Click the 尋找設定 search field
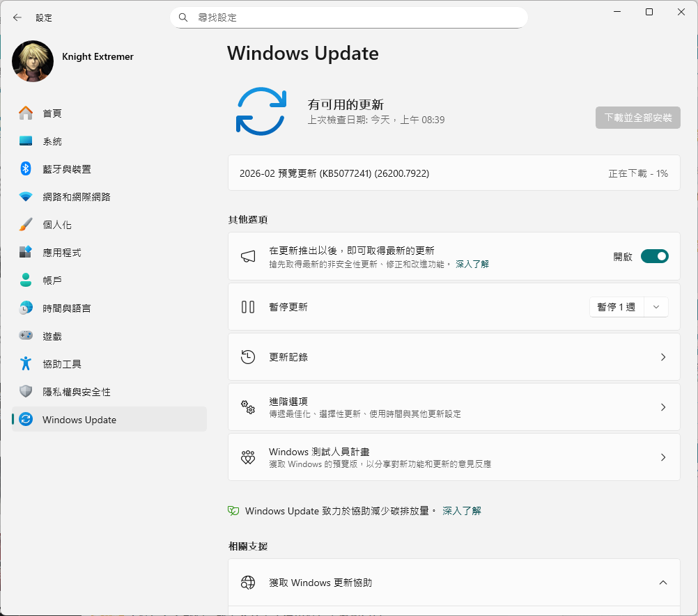Viewport: 698px width, 616px height. coord(349,18)
